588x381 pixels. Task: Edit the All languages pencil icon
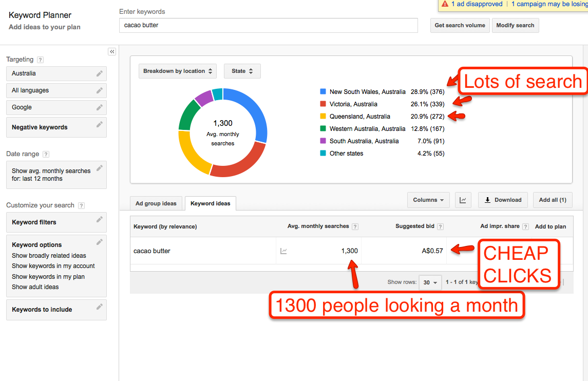[100, 90]
